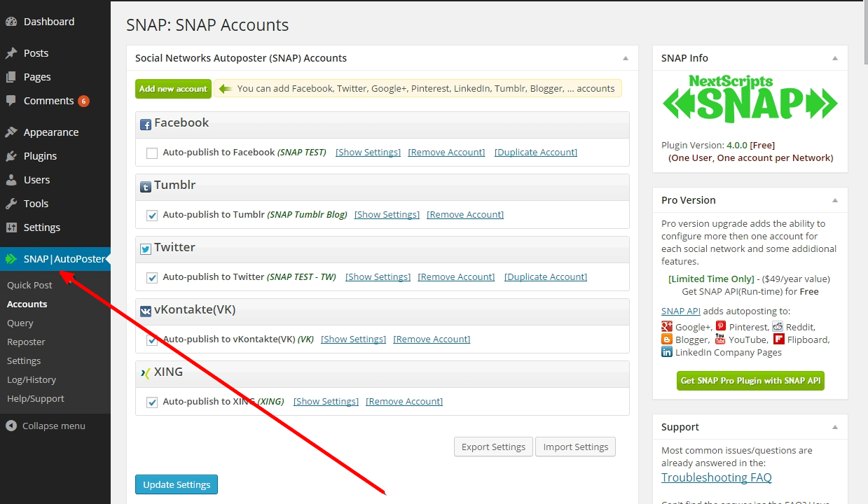Click the Blogger icon in Pro Version
The width and height of the screenshot is (868, 504).
click(x=667, y=339)
